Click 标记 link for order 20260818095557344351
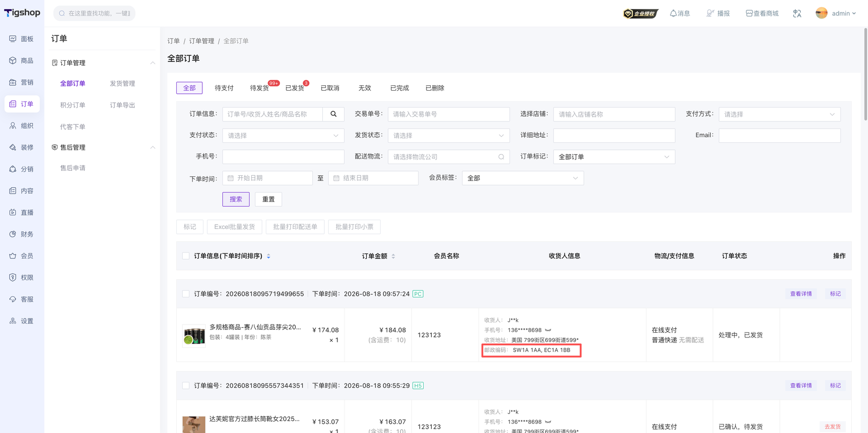Screen dimensions: 868x433 [x=835, y=386]
